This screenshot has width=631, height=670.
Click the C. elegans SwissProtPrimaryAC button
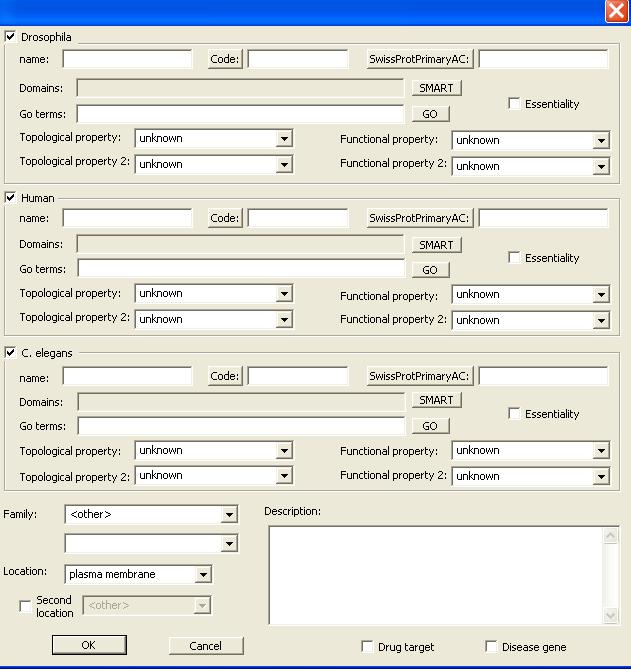(x=420, y=376)
